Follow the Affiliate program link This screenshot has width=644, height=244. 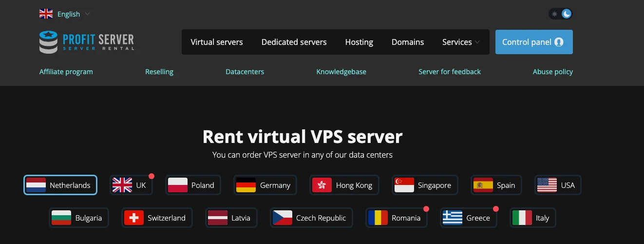66,72
